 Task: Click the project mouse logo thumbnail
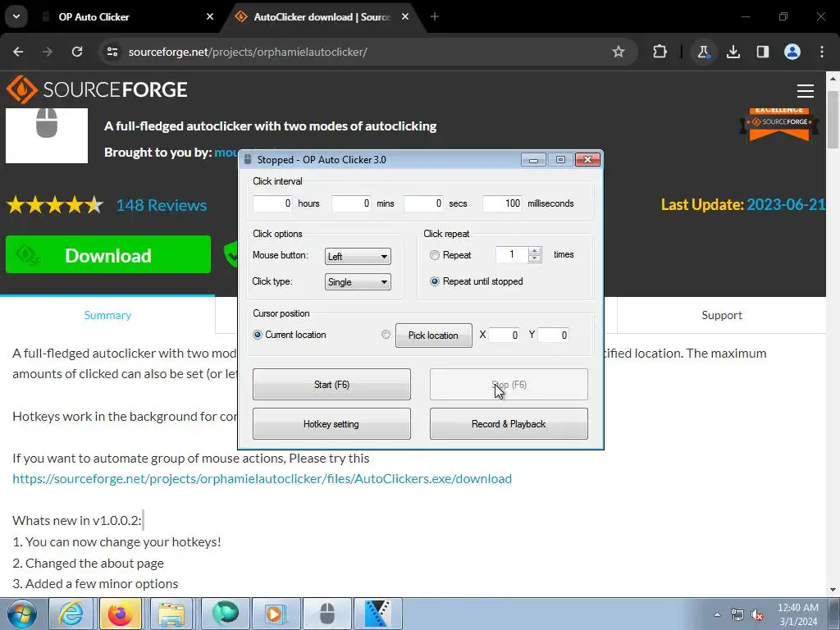point(47,135)
